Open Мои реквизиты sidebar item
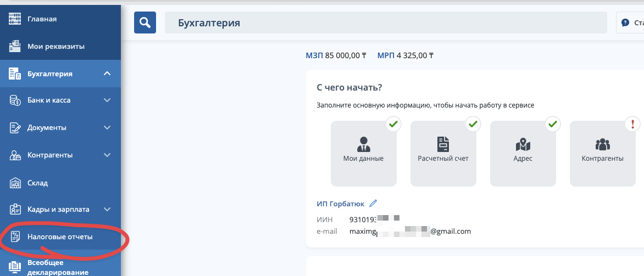 60,46
